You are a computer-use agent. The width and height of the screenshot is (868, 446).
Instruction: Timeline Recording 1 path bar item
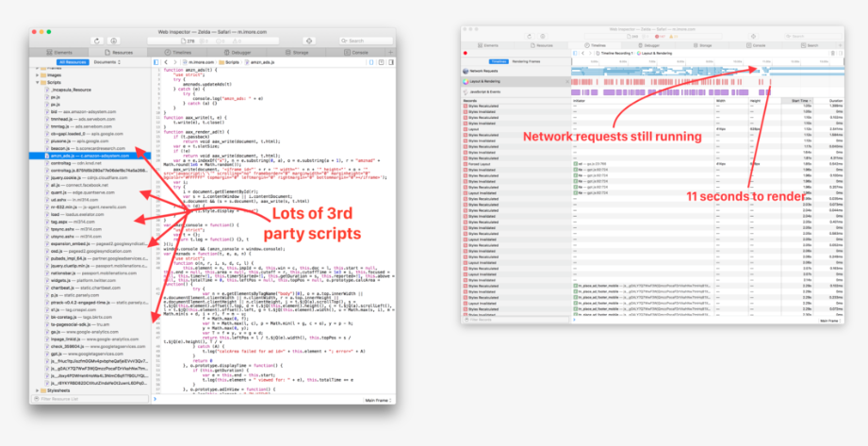[614, 53]
